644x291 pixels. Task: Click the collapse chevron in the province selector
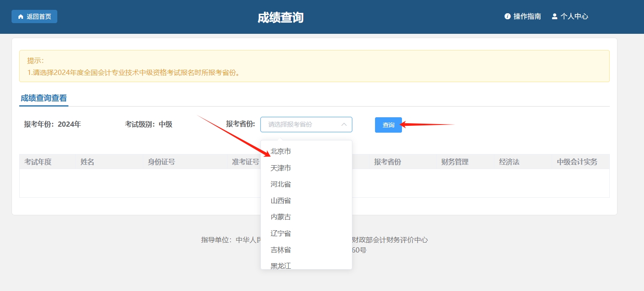click(344, 124)
